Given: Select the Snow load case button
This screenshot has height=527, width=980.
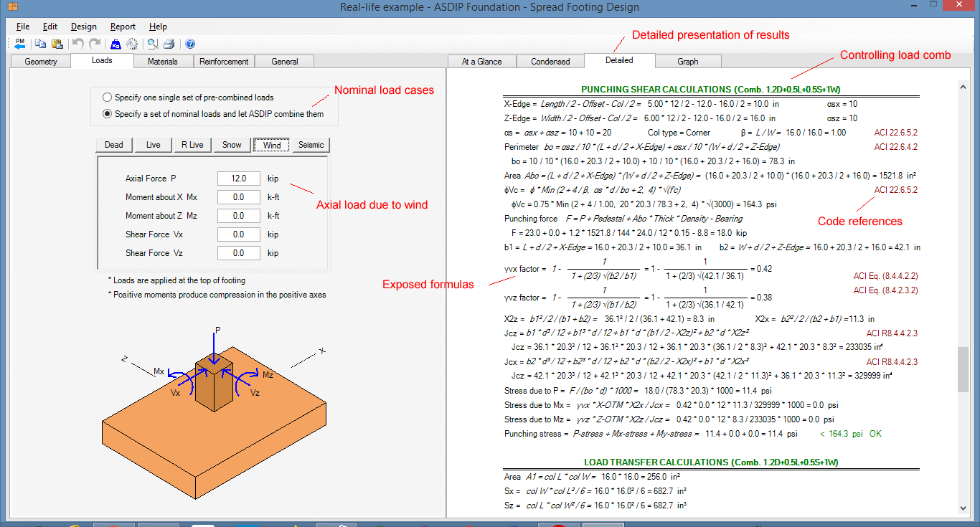Looking at the screenshot, I should point(232,145).
